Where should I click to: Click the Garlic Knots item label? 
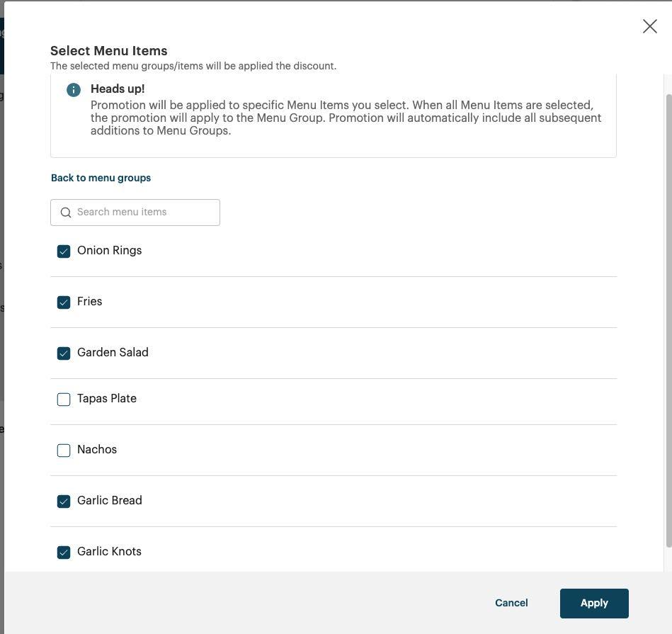pyautogui.click(x=109, y=551)
